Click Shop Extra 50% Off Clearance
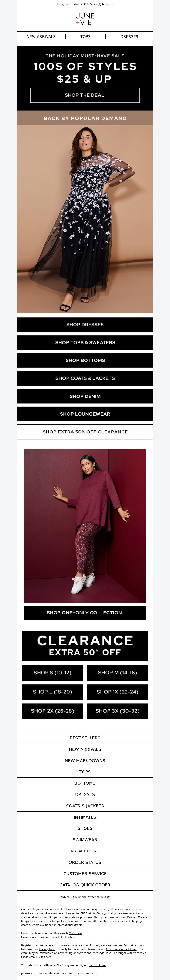The width and height of the screenshot is (170, 980). tap(85, 432)
